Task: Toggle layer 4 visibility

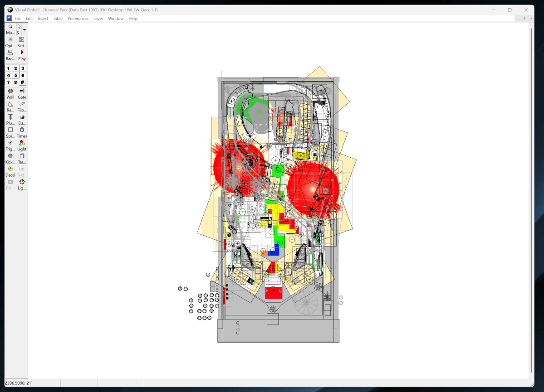Action: (x=8, y=75)
